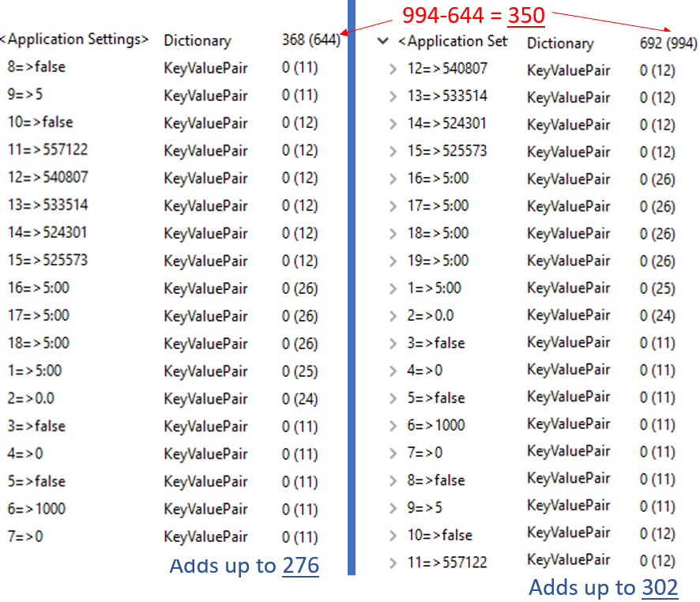
Task: Expand the 11=>557122 chevron in right pane
Action: [393, 563]
